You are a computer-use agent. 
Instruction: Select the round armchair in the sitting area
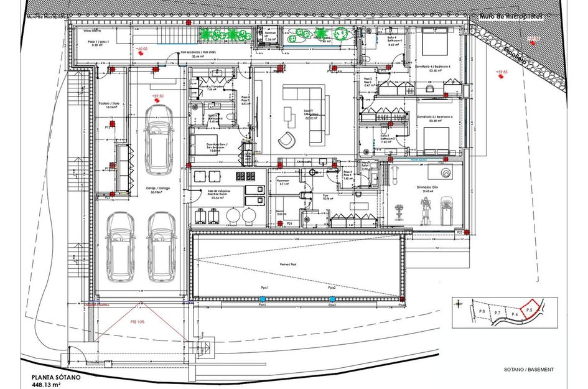(x=287, y=139)
